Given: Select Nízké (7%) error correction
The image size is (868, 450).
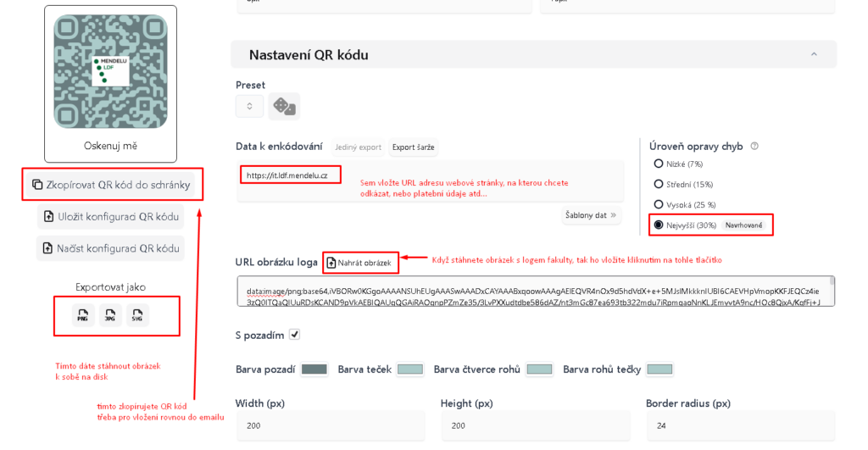Looking at the screenshot, I should 658,164.
